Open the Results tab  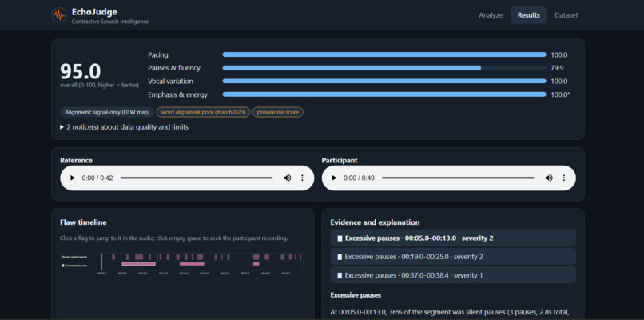point(529,15)
